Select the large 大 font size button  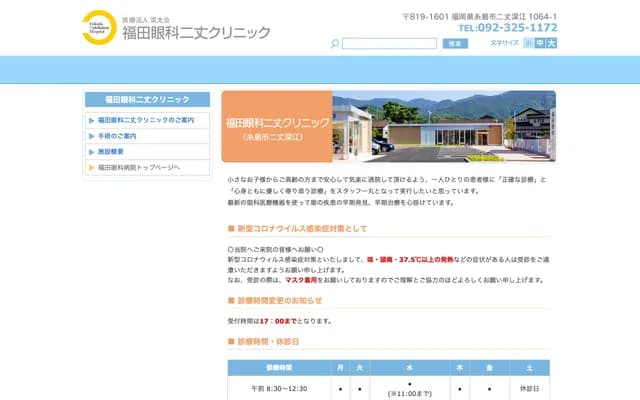tap(551, 43)
